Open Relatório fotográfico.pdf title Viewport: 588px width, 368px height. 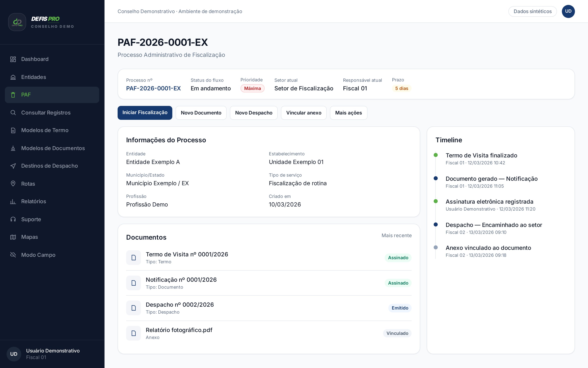(179, 330)
